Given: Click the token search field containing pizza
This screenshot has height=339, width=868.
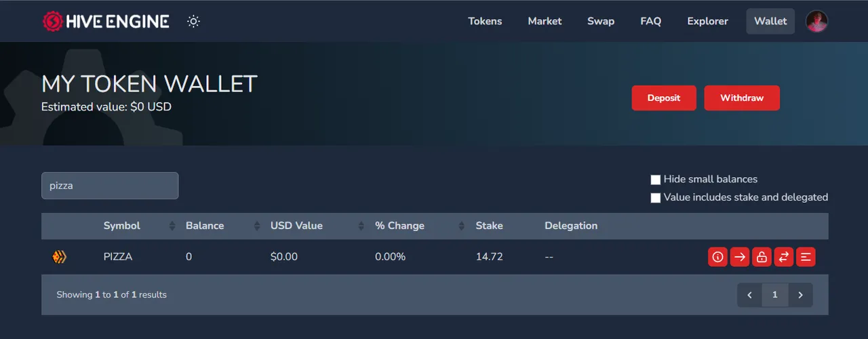Looking at the screenshot, I should 110,186.
